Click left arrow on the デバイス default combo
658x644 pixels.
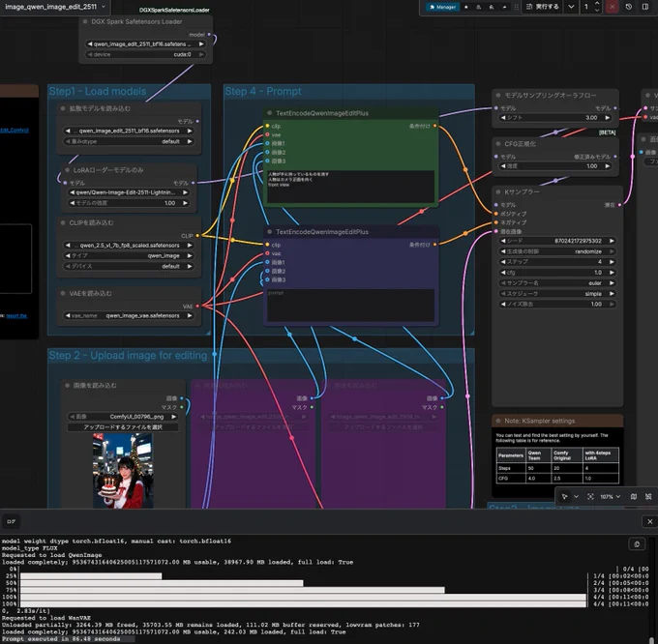(x=67, y=266)
